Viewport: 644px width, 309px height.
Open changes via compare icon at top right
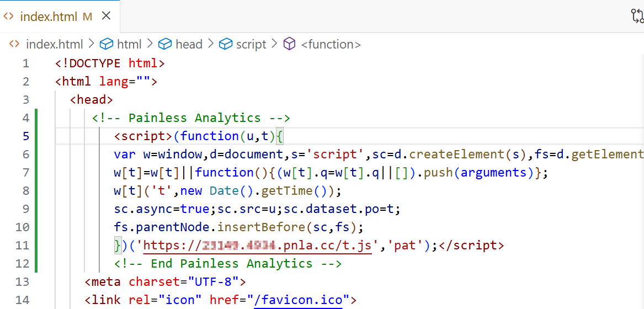pos(637,16)
